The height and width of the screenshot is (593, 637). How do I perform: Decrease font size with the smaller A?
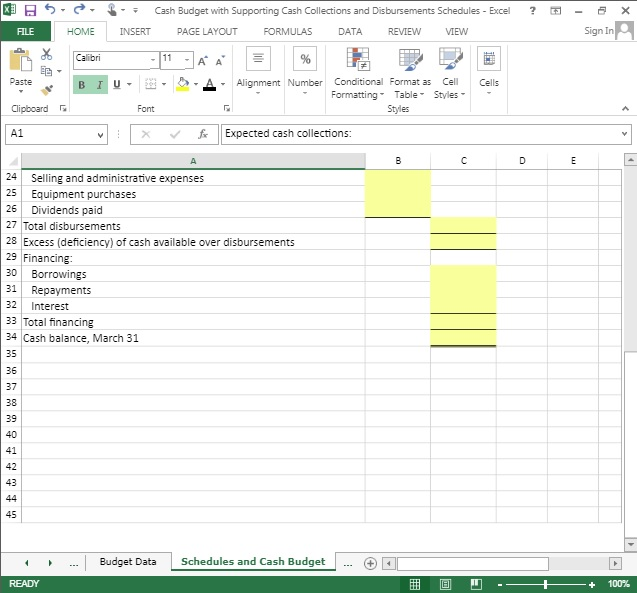220,61
